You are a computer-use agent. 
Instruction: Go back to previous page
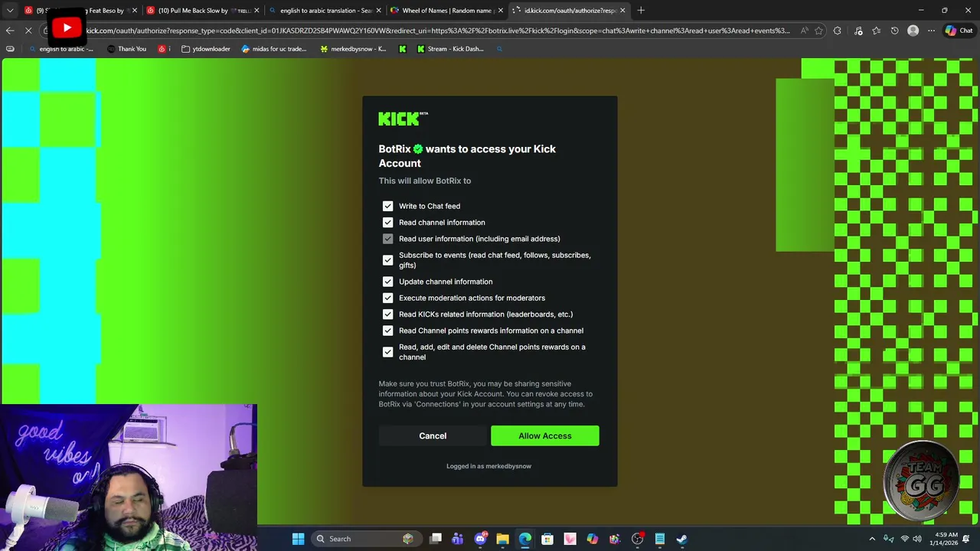[10, 31]
